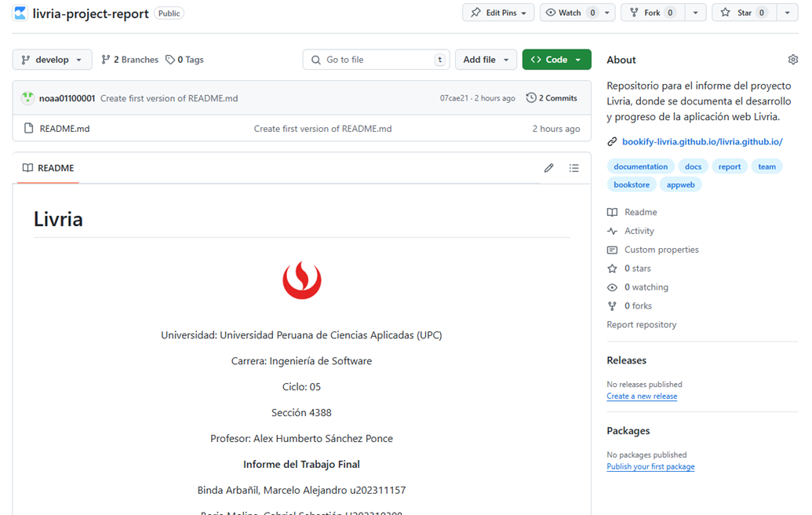Click the search magnifier in Go to file
Viewport: 812px width, 515px height.
pos(316,60)
